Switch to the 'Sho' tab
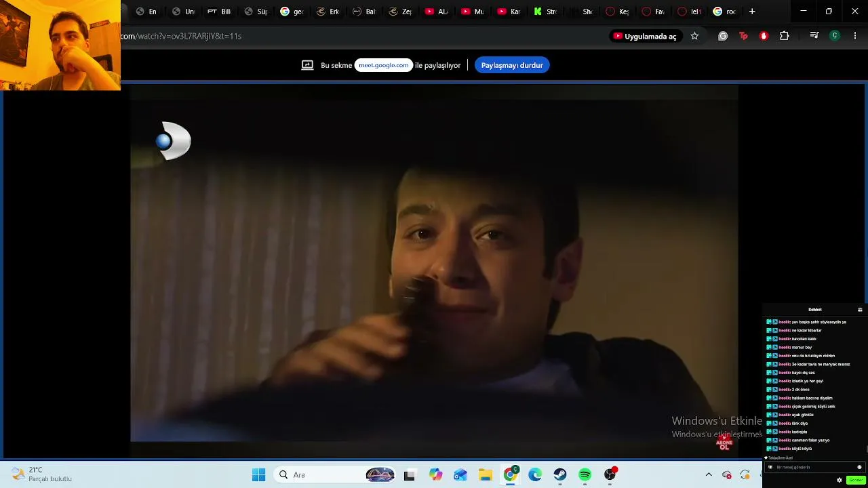 click(x=582, y=12)
